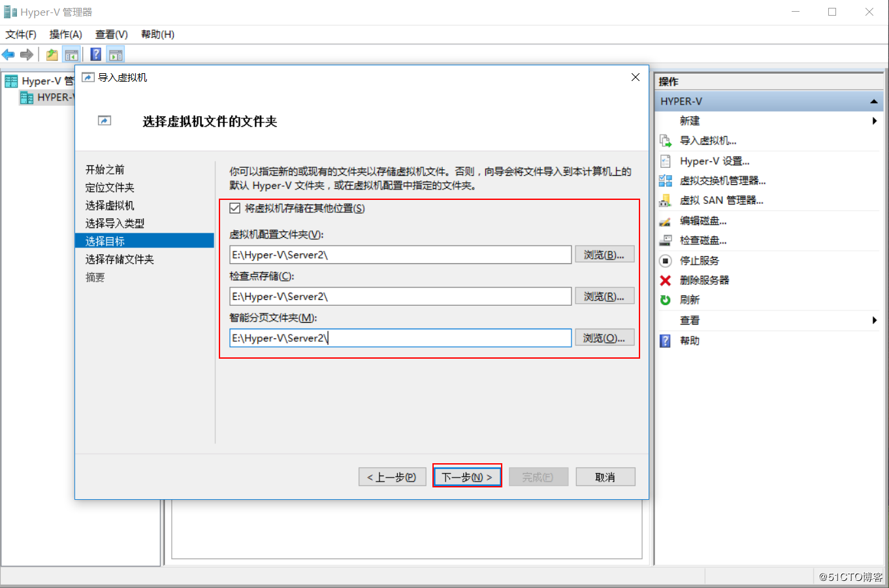Viewport: 889px width, 588px height.
Task: Expand the 新建 submenu arrow
Action: (874, 120)
